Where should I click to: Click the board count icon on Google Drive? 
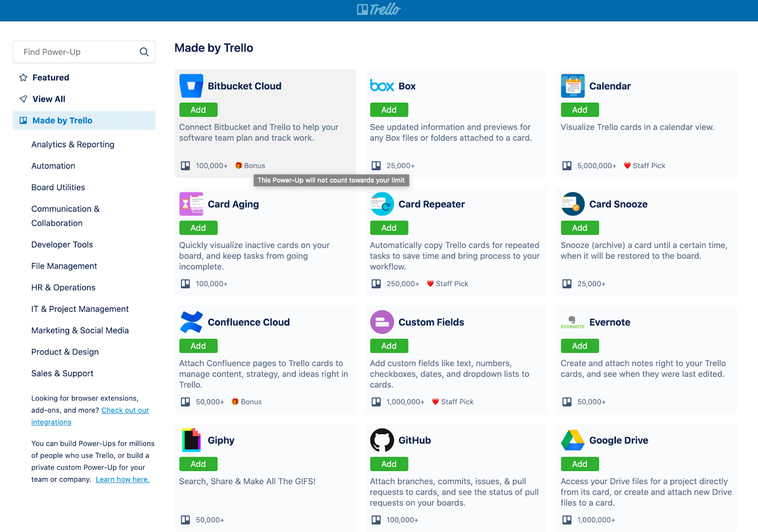point(567,520)
